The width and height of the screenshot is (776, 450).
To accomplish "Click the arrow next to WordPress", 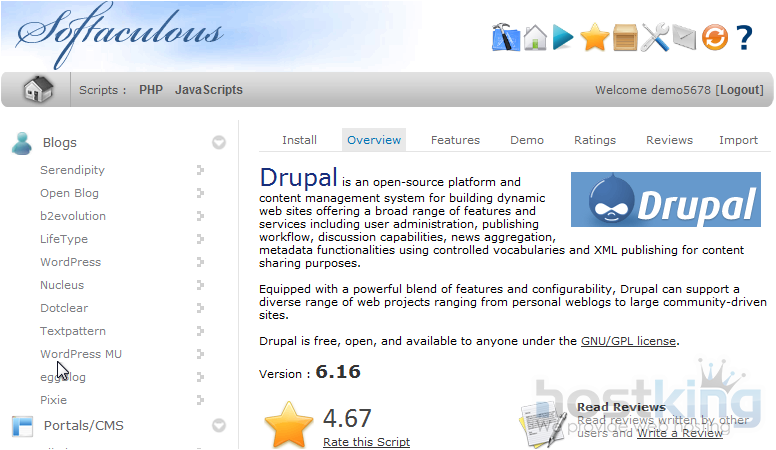I will click(x=200, y=262).
